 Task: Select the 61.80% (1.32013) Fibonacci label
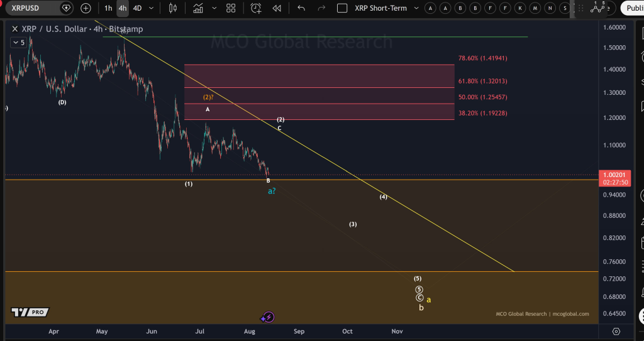click(x=482, y=81)
